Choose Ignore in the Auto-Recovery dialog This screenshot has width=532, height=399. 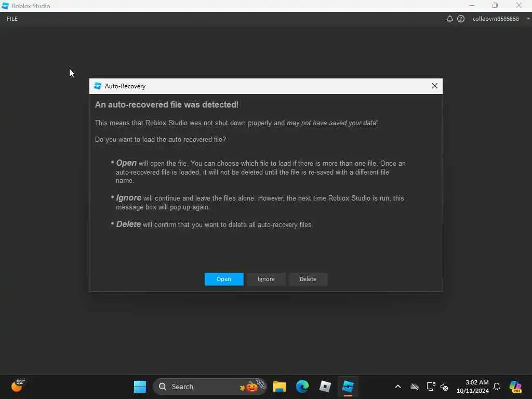[x=266, y=279]
